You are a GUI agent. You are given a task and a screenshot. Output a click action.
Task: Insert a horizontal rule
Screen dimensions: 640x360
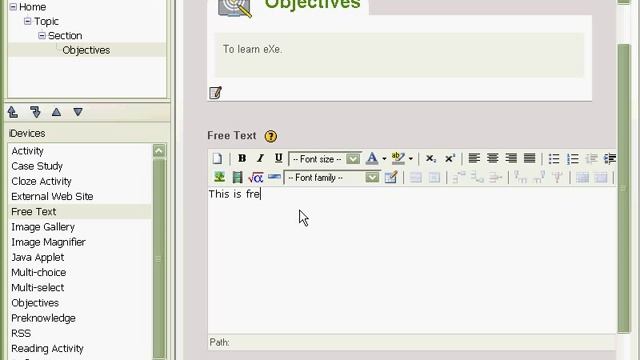click(x=274, y=177)
